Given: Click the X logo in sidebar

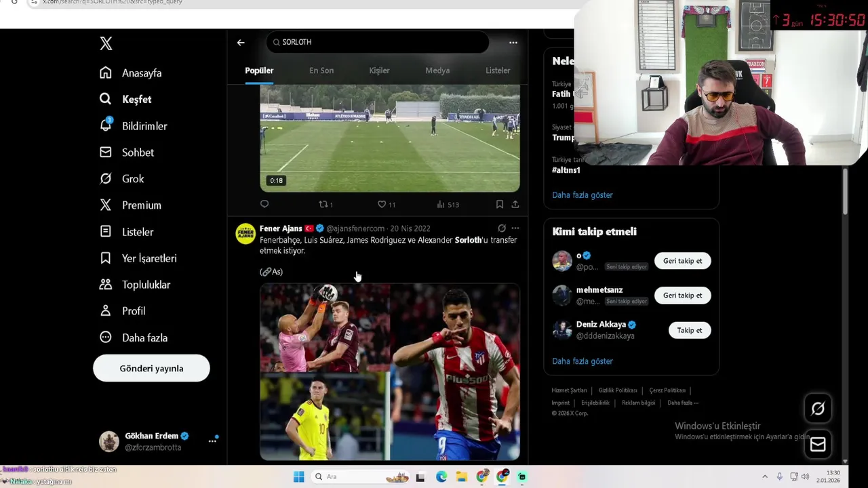Looking at the screenshot, I should click(106, 44).
